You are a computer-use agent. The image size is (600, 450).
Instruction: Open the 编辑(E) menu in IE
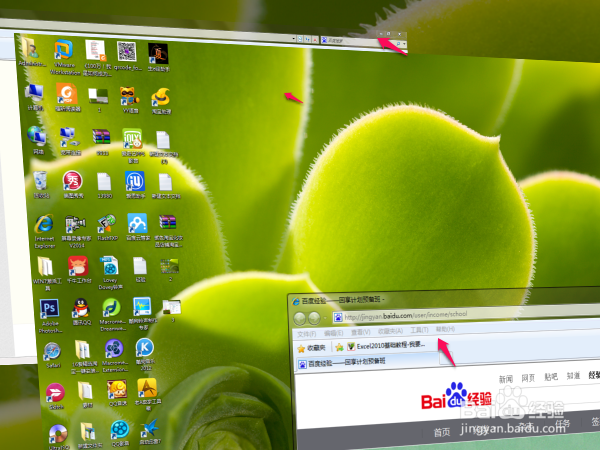click(x=333, y=333)
